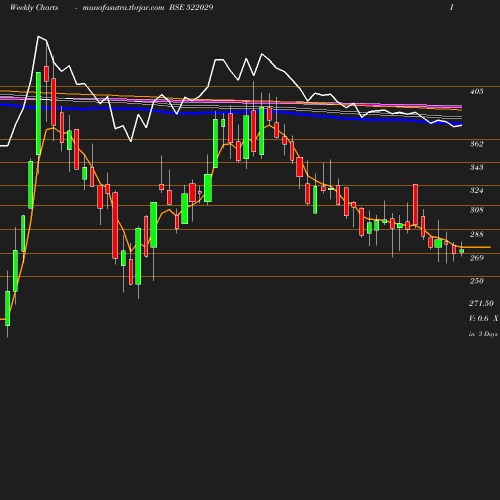Click the 324 price axis label
This screenshot has width=500, height=500.
tap(476, 190)
